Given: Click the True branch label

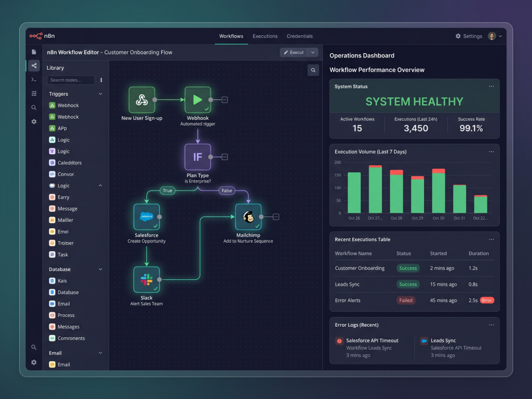Looking at the screenshot, I should 167,190.
